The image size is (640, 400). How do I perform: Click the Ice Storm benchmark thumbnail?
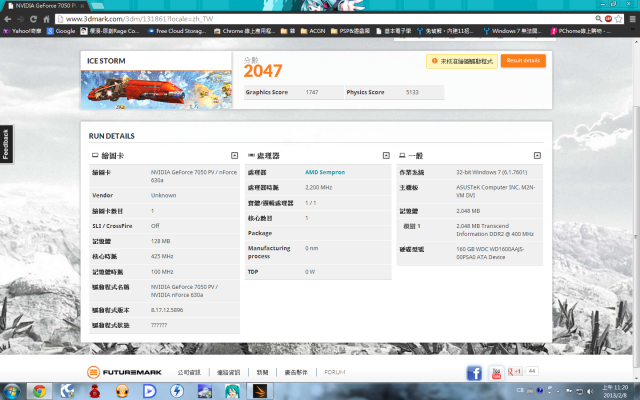[156, 90]
